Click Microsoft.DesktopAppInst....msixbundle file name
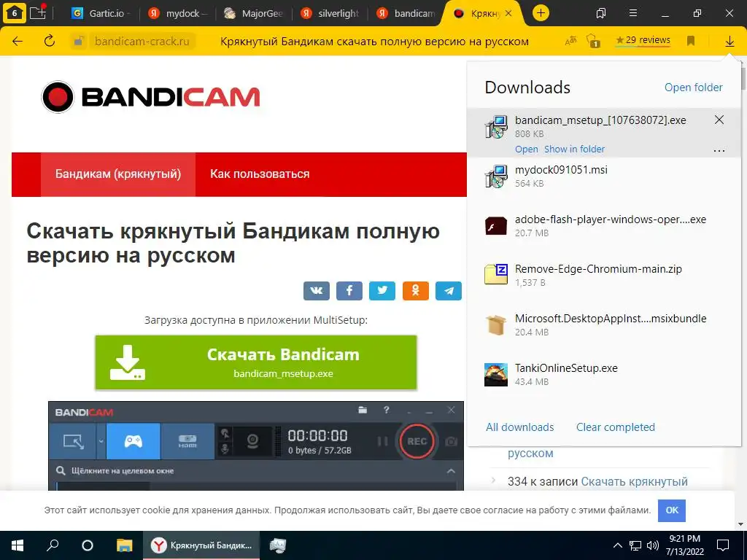 pyautogui.click(x=611, y=319)
